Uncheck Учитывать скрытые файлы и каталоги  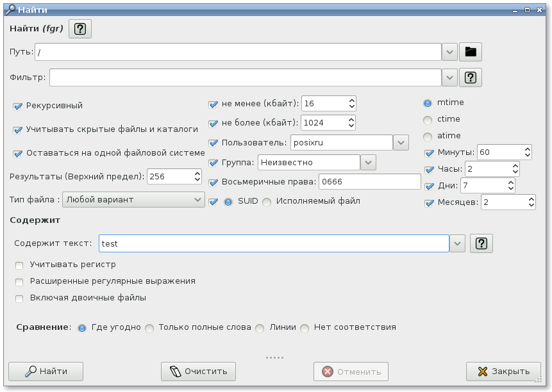click(x=17, y=130)
